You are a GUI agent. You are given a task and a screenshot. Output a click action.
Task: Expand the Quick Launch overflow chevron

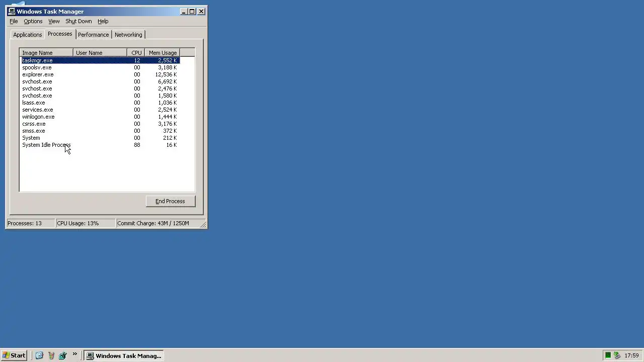(74, 354)
